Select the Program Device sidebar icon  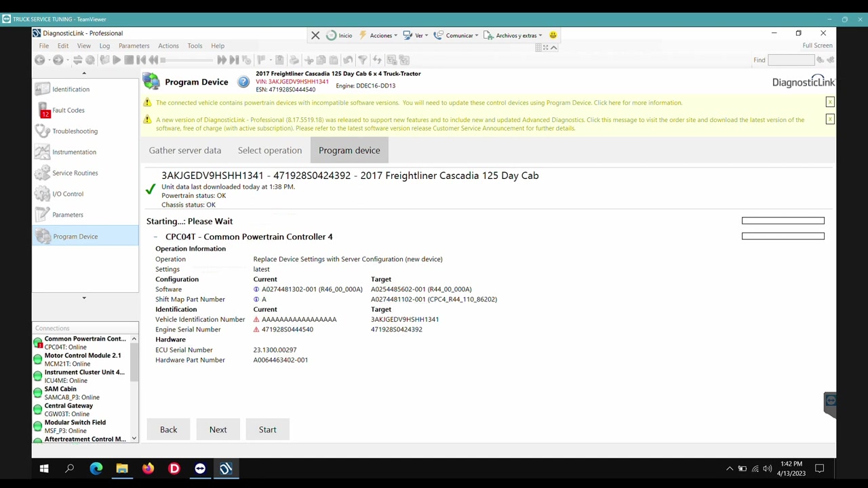(43, 236)
